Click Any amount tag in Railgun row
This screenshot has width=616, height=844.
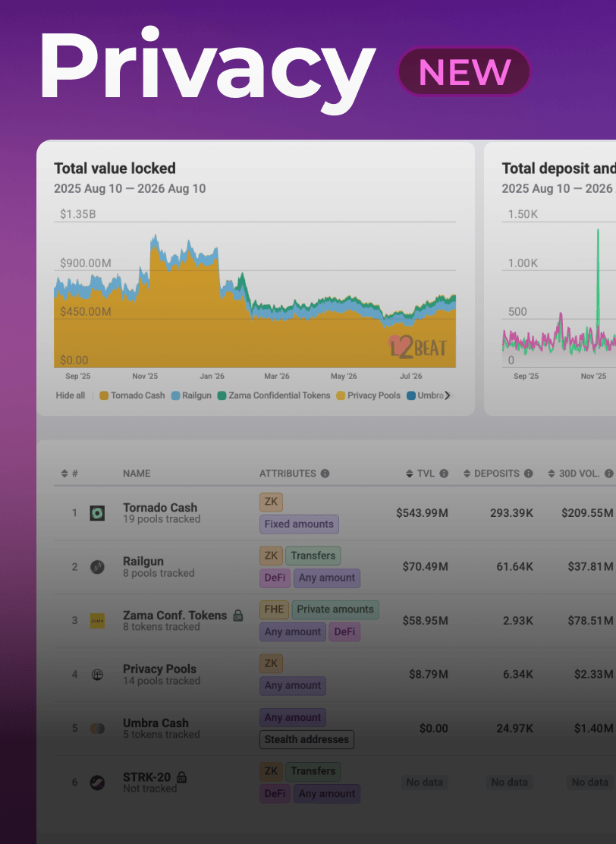click(327, 578)
